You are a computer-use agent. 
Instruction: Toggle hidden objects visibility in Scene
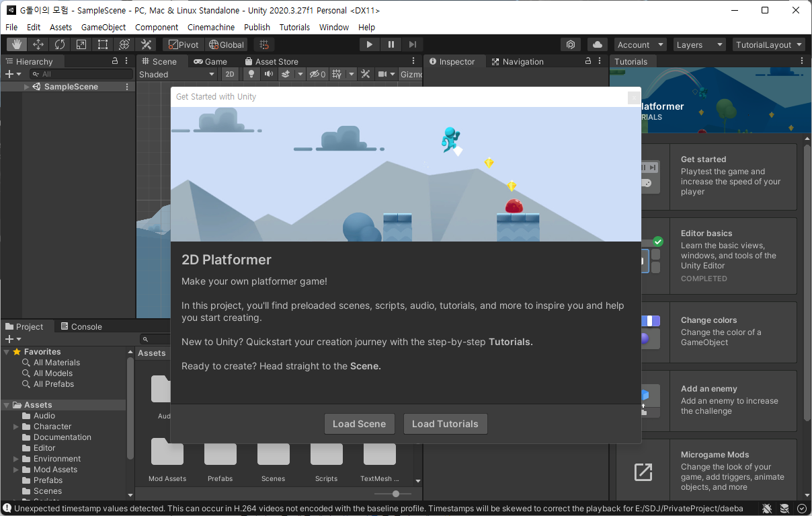click(317, 74)
